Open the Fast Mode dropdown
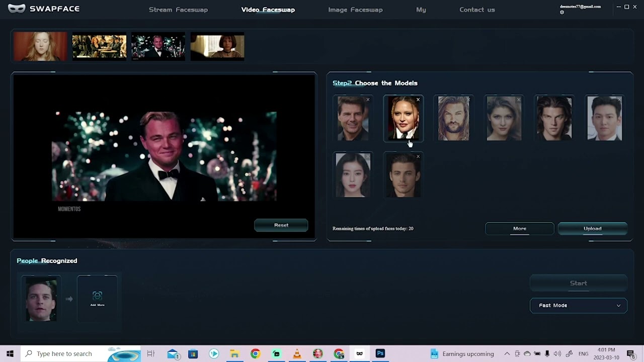 pos(579,305)
